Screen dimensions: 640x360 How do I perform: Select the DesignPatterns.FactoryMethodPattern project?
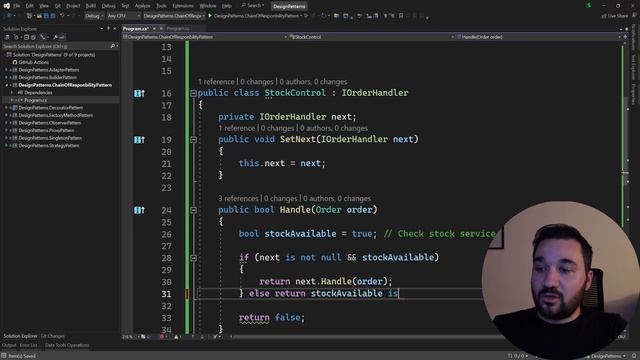pyautogui.click(x=55, y=116)
